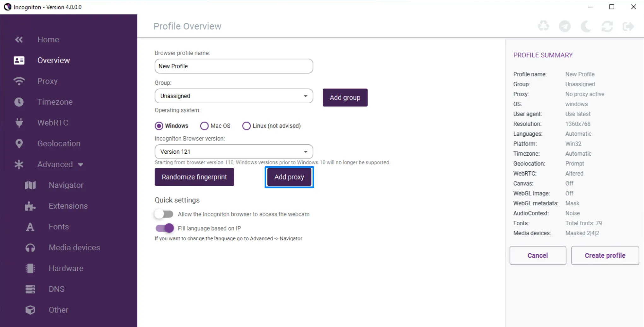Viewport: 644px width, 327px height.
Task: Click the 'Win32' platform value
Action: pos(573,144)
